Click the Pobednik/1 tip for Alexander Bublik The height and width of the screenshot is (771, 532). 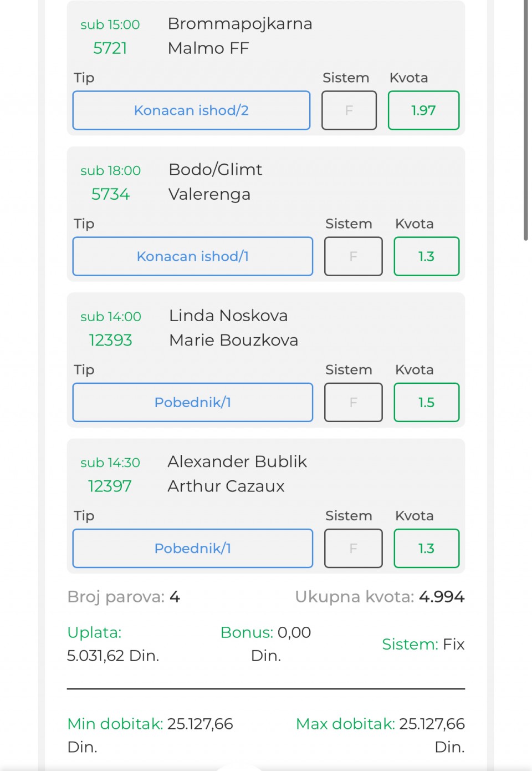193,548
